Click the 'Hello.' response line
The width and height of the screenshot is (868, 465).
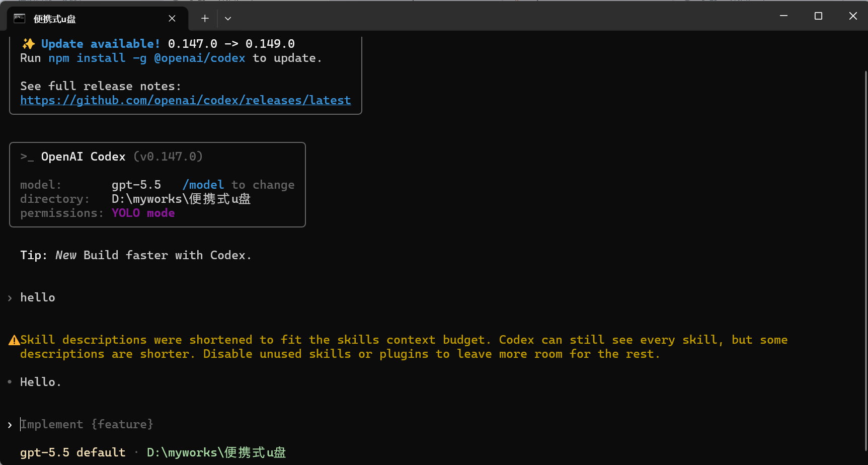pyautogui.click(x=41, y=382)
